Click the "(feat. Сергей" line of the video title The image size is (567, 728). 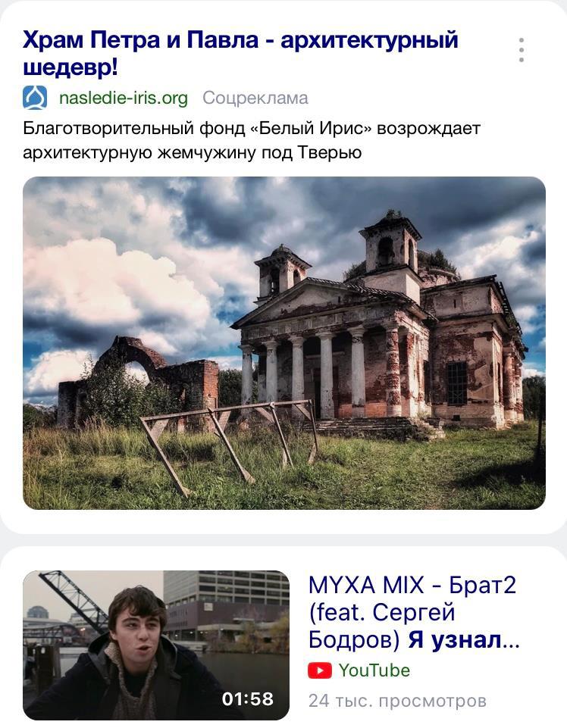pyautogui.click(x=381, y=612)
